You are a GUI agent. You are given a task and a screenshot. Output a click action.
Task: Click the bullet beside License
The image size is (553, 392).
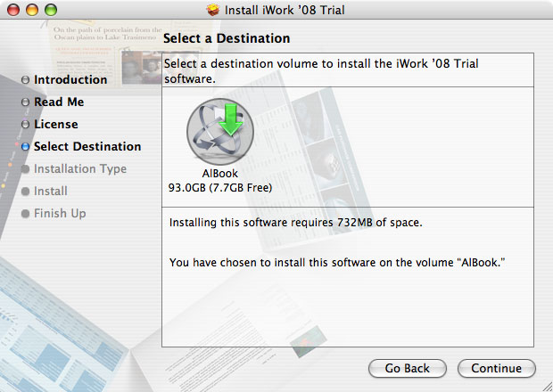pos(25,125)
